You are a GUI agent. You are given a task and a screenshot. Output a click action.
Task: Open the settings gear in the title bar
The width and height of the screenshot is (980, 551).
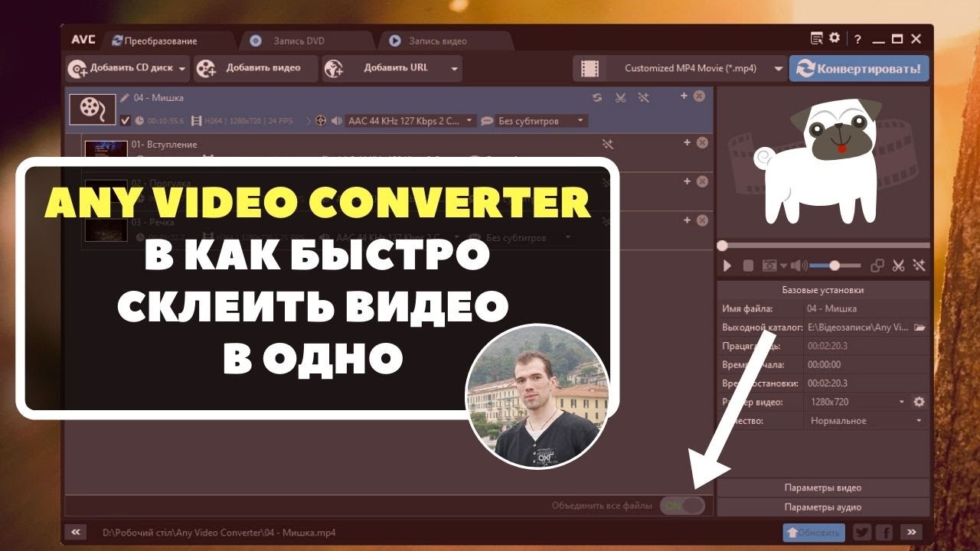coord(835,38)
